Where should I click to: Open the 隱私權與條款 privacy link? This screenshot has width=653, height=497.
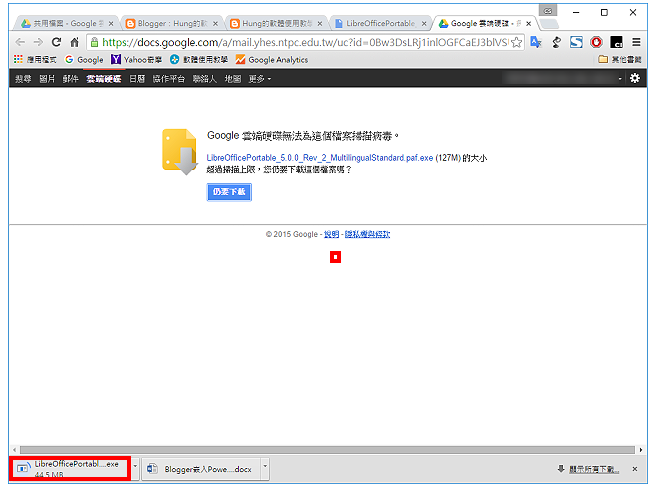pos(367,234)
